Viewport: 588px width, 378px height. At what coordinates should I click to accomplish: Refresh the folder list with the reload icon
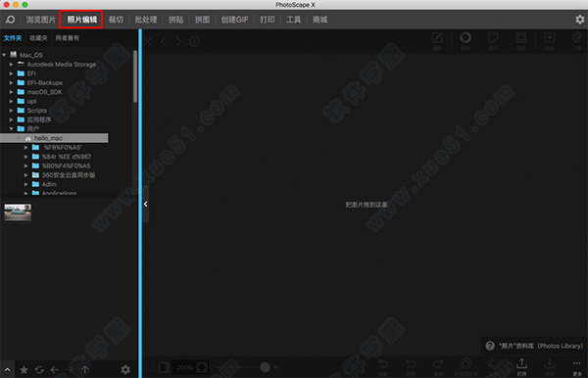tap(39, 370)
